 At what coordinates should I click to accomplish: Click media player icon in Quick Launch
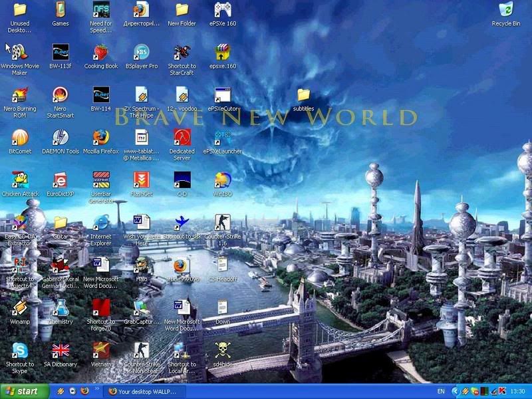pos(72,391)
